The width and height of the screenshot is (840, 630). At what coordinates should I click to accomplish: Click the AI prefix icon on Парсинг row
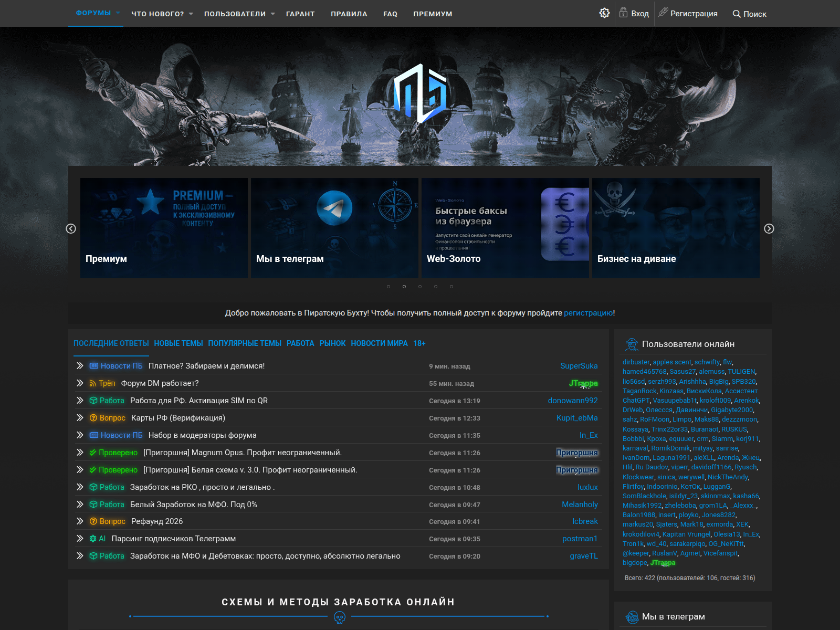click(93, 539)
